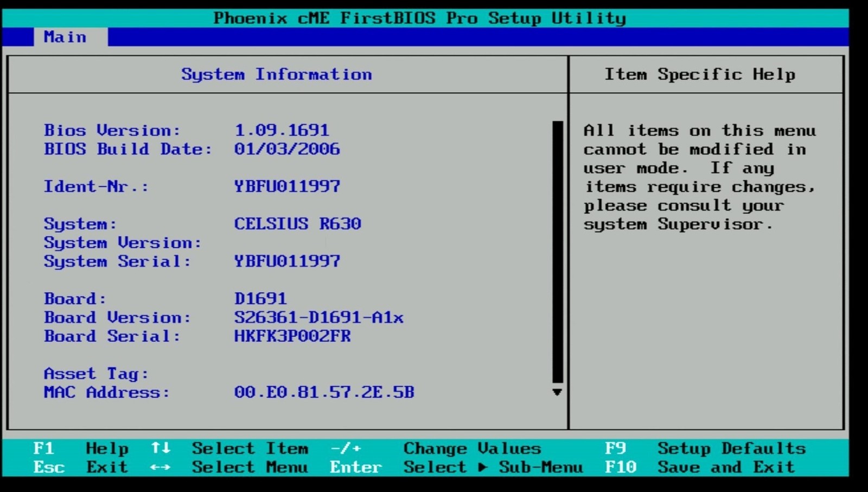868x492 pixels.
Task: Click the Item Specific Help heading
Action: tap(700, 74)
